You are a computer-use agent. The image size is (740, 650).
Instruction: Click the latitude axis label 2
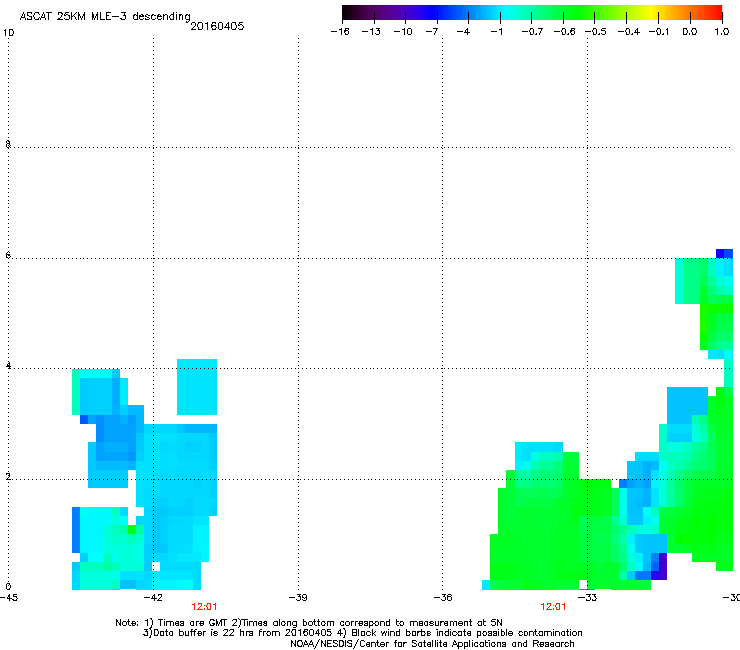[8, 477]
